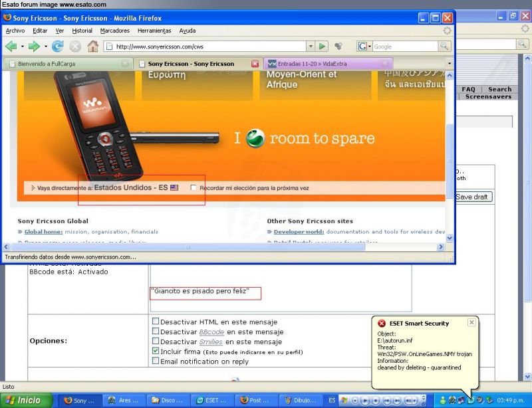Click the Firefox activity throbber icon
Screen dimensions: 532x408
[447, 31]
